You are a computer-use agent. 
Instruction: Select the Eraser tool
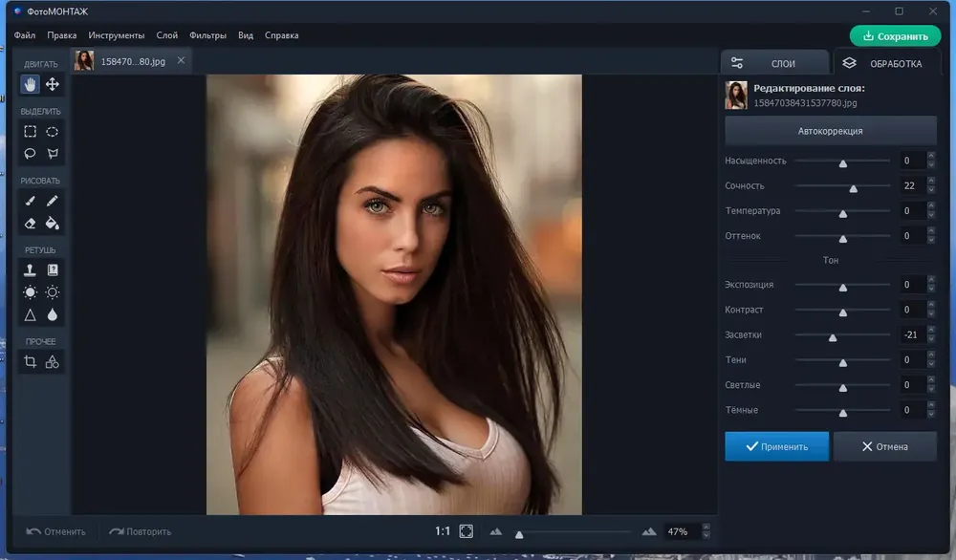click(30, 223)
